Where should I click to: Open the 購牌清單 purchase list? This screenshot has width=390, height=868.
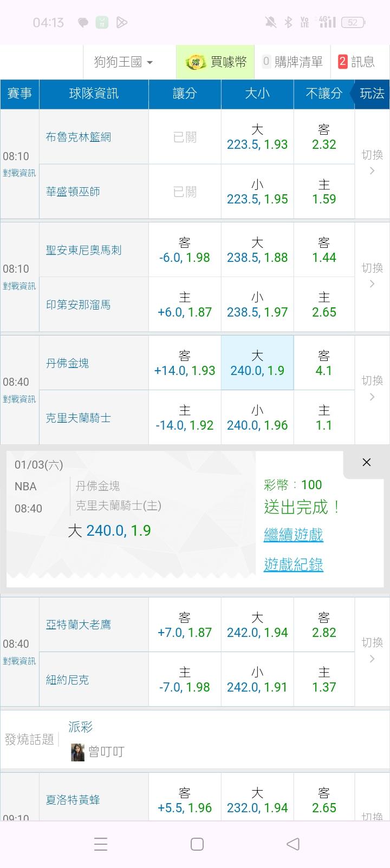click(x=292, y=62)
